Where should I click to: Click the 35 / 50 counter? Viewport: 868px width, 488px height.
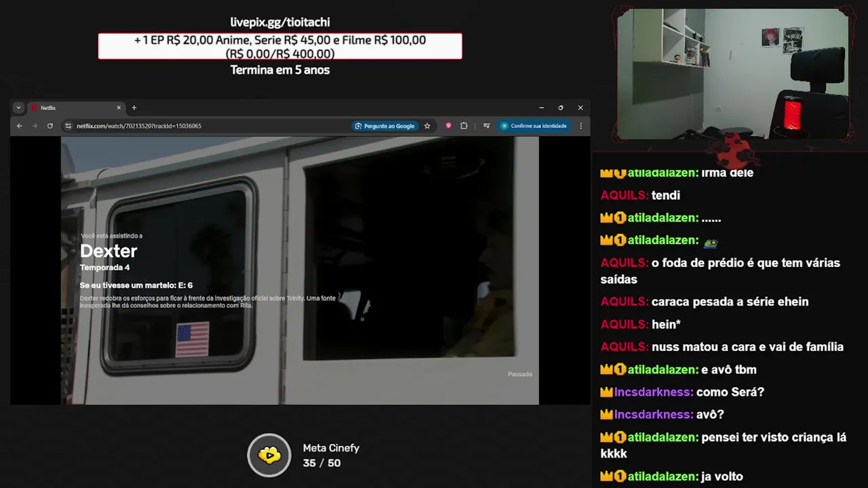(x=321, y=463)
